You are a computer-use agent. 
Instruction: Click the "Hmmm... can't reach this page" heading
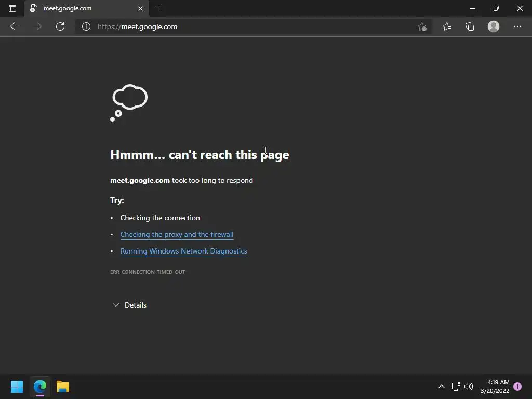pyautogui.click(x=199, y=155)
